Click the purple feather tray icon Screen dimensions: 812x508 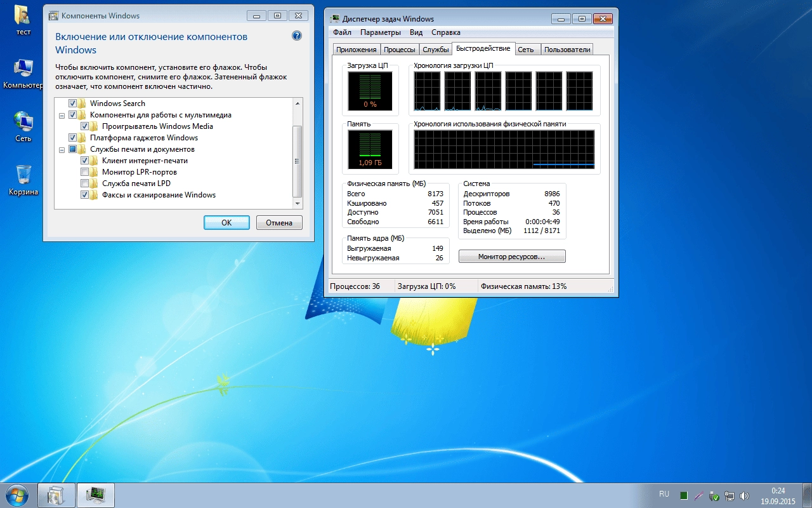click(699, 495)
